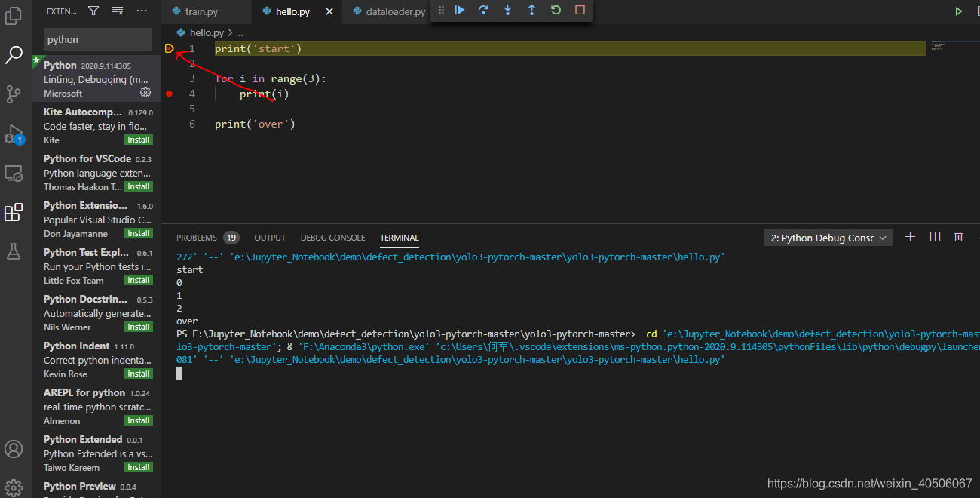This screenshot has height=498, width=980.
Task: Open the Remote Explorer view icon
Action: [14, 174]
